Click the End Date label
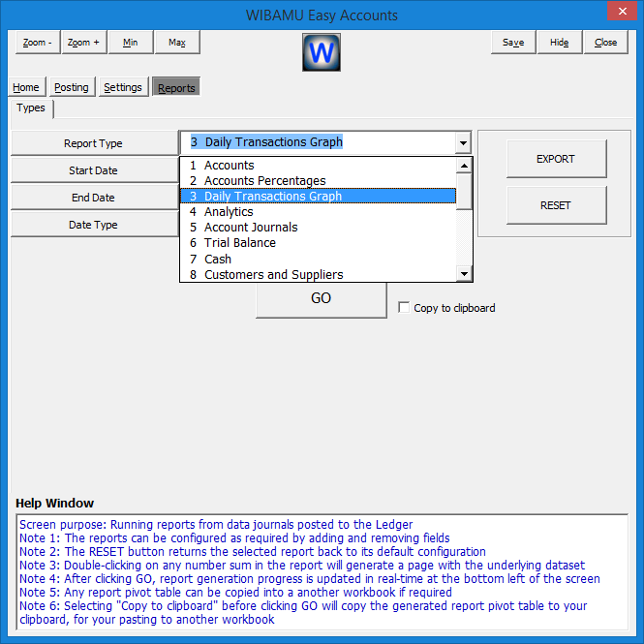The width and height of the screenshot is (644, 644). 94,198
